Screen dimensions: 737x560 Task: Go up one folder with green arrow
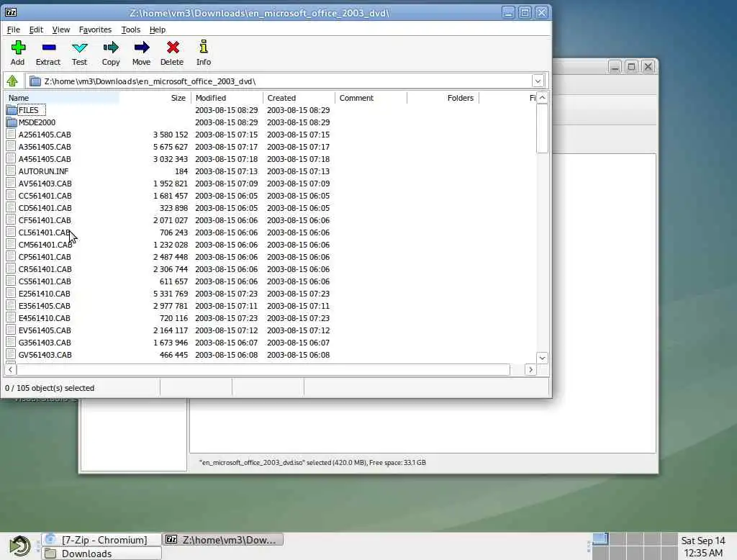tap(12, 81)
